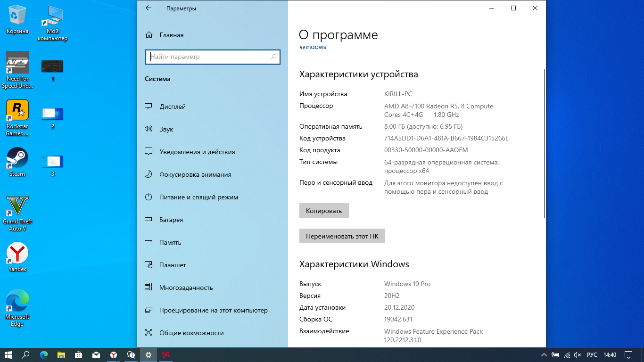Image resolution: width=644 pixels, height=362 pixels.
Task: Select the Корзина recycle bin desktop icon
Action: [x=17, y=20]
